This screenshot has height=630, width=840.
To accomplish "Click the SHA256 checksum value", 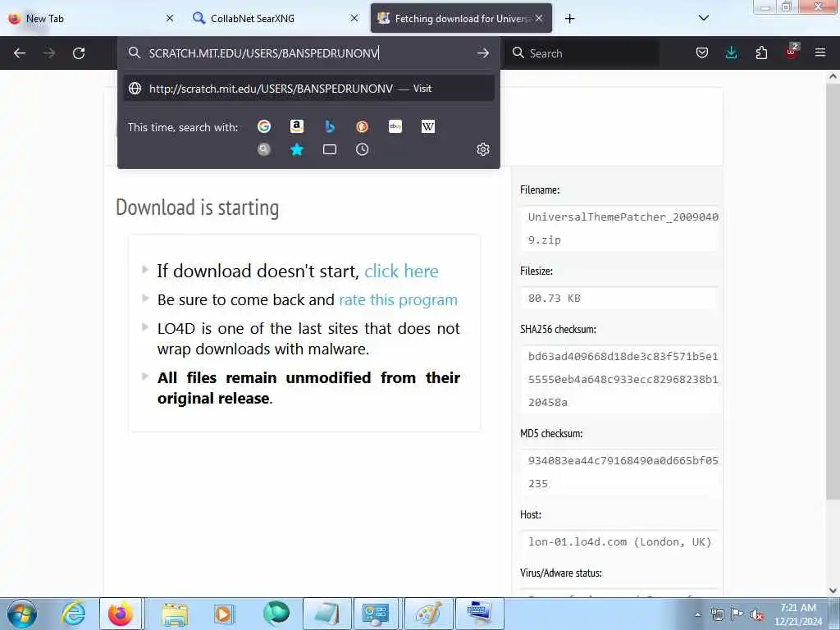I will (623, 379).
